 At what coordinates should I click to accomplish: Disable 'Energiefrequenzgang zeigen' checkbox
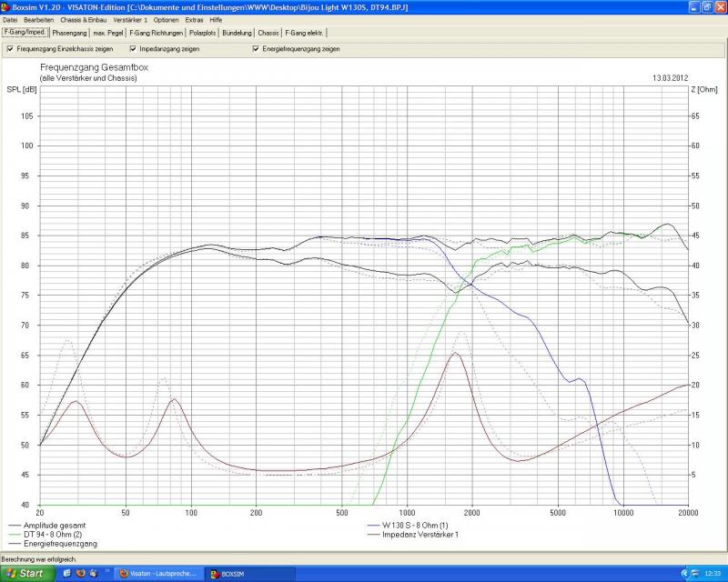tap(256, 48)
